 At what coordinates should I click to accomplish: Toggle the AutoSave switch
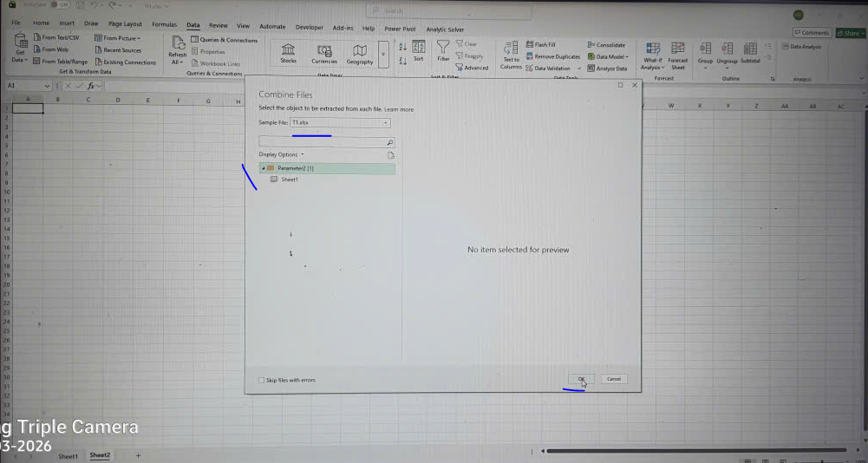point(63,4)
